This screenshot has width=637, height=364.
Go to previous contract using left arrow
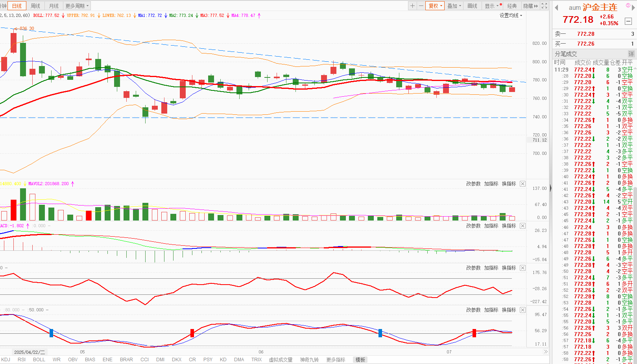pos(556,7)
